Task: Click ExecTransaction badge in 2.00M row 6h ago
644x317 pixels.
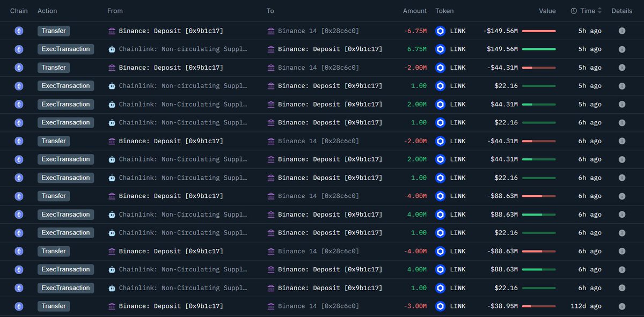Action: tap(65, 159)
